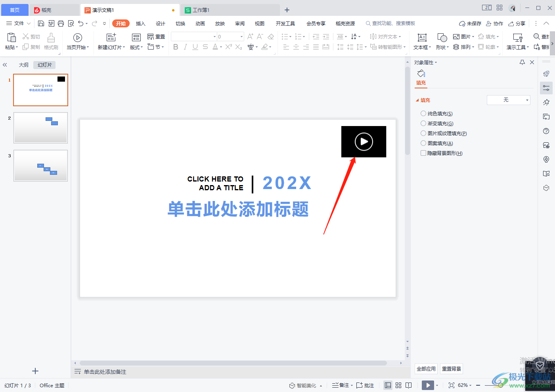Open the 切换 Transitions ribbon tab
Screen dimensions: 555x392
[180, 24]
